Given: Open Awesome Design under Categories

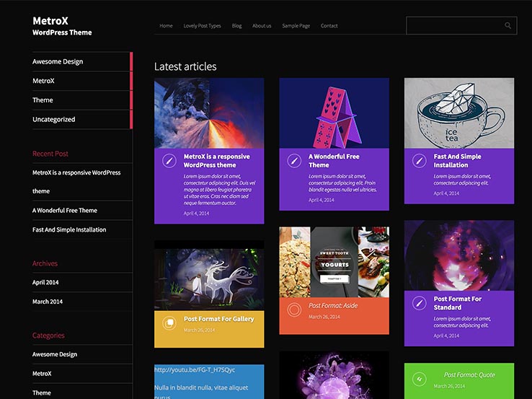Looking at the screenshot, I should point(55,354).
